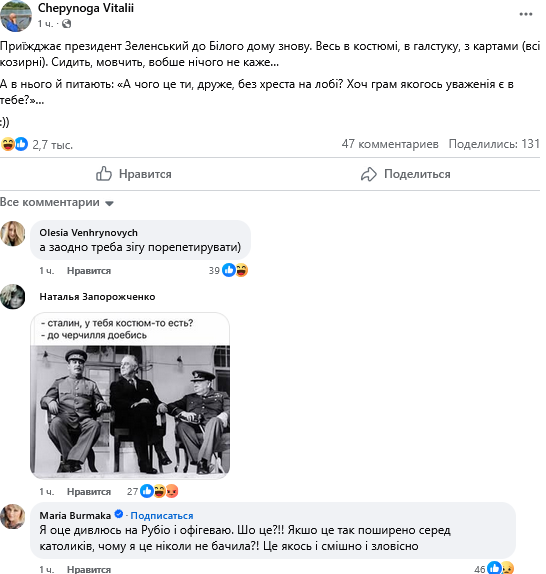Open the Поделились: 131 shares list
The image size is (546, 574).
[494, 144]
